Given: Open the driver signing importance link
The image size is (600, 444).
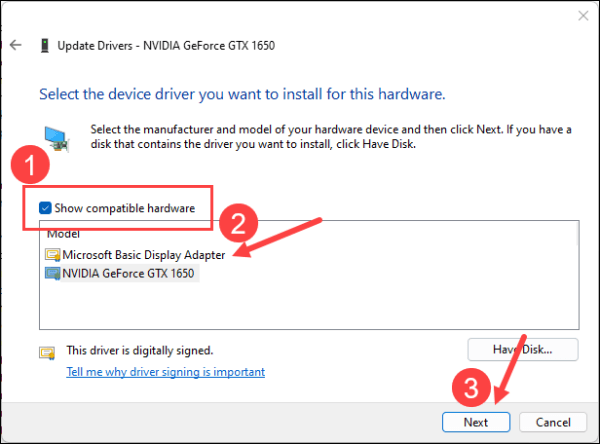Looking at the screenshot, I should click(165, 372).
